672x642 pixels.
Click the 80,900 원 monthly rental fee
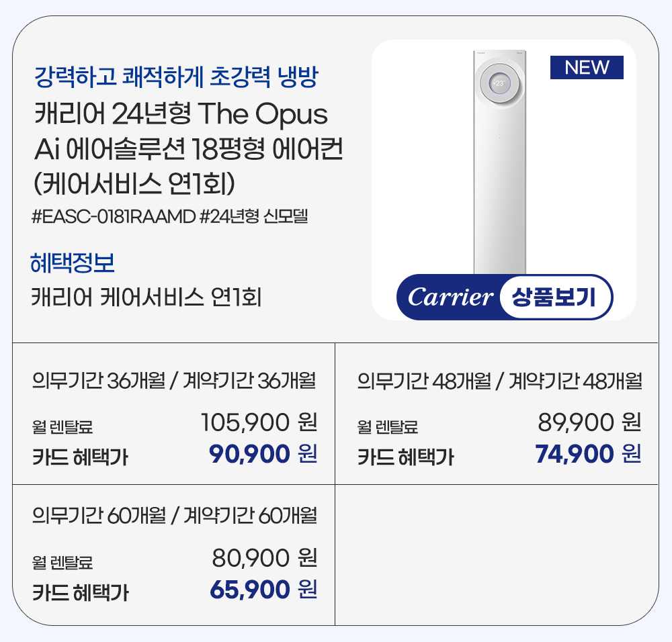coord(264,557)
